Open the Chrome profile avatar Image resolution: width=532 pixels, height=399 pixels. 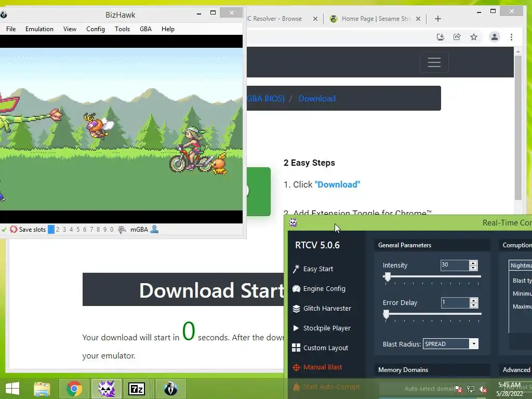click(x=495, y=37)
